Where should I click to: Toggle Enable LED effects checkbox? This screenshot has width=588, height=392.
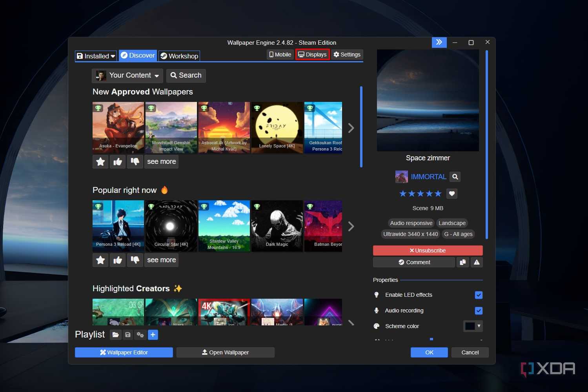pos(479,295)
